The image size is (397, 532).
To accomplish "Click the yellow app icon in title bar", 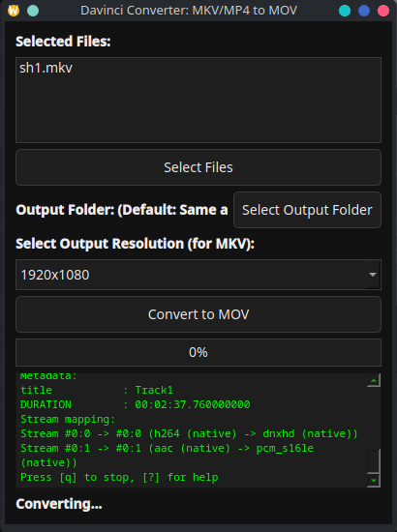I will click(x=14, y=11).
